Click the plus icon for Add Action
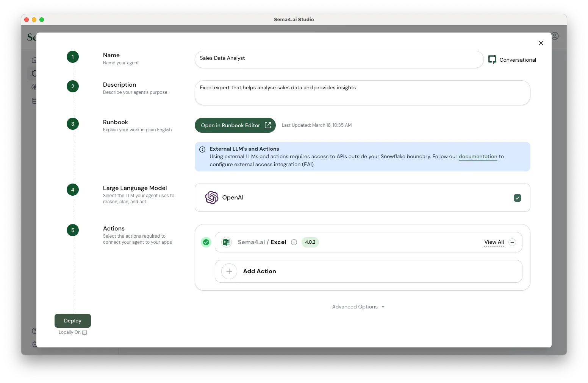The image size is (588, 383). 229,271
